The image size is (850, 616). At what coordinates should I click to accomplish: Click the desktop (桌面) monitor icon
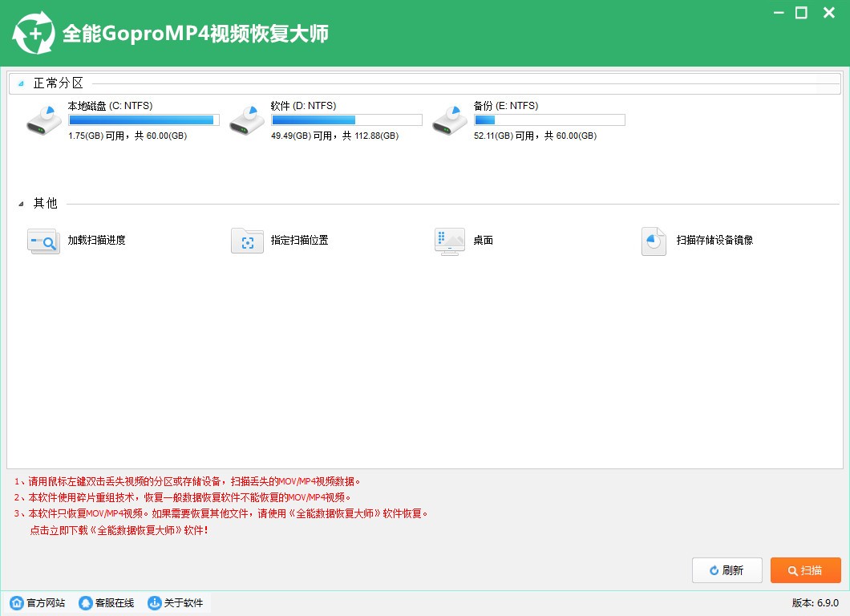click(450, 241)
